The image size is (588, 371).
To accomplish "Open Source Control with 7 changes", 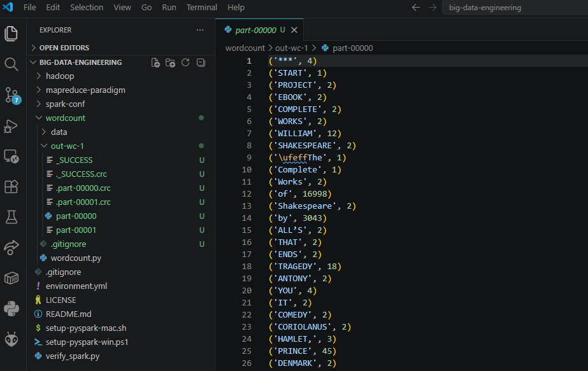I will [12, 95].
